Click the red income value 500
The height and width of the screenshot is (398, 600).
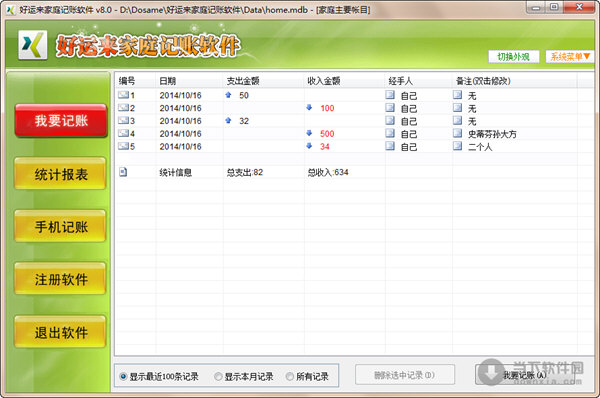(327, 134)
